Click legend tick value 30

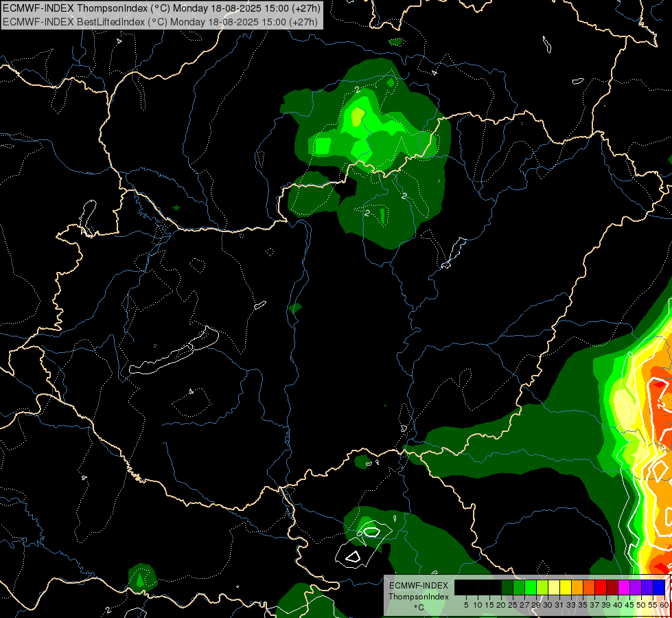(x=548, y=605)
